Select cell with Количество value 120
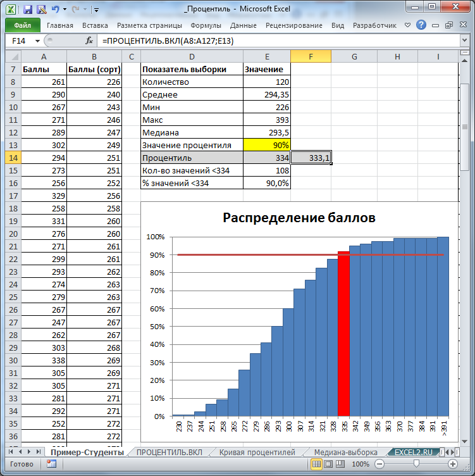Image resolution: width=475 pixels, height=476 pixels. point(267,82)
